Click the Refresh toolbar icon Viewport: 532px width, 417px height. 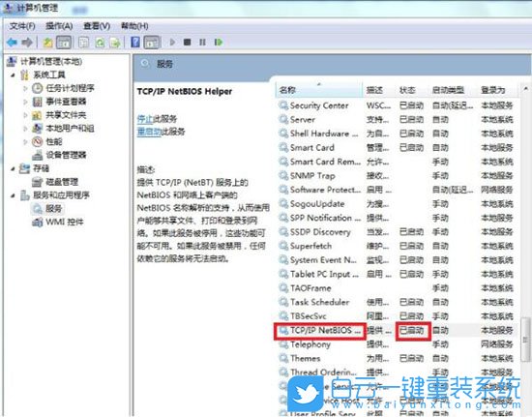[x=100, y=43]
